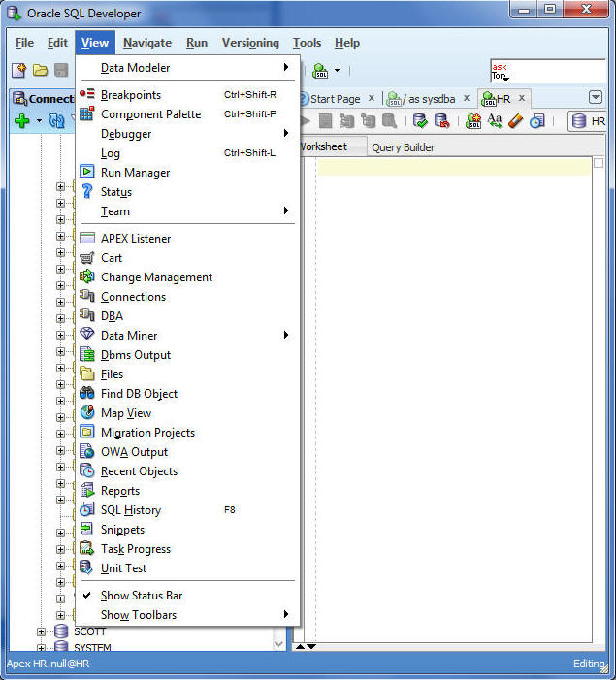Click the ask Tom search field

546,71
